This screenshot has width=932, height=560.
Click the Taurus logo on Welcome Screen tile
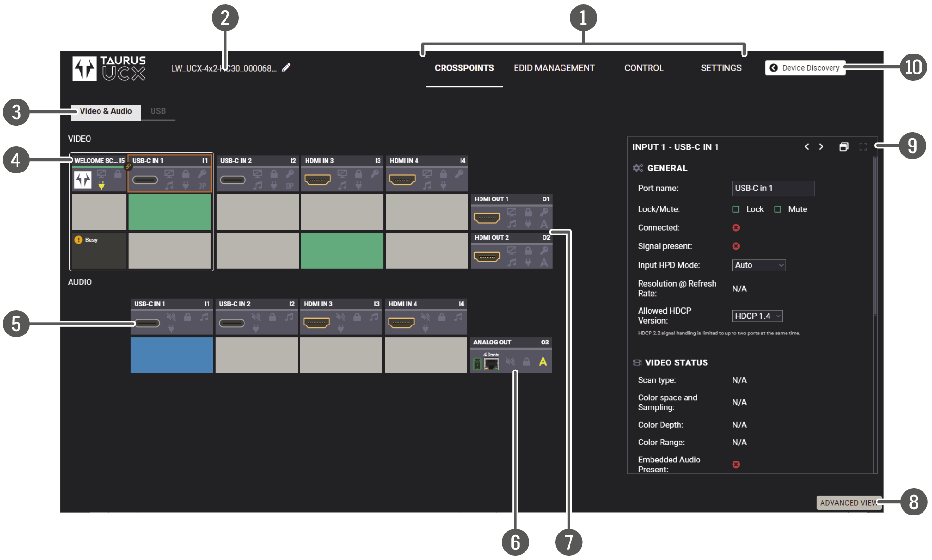pyautogui.click(x=83, y=180)
